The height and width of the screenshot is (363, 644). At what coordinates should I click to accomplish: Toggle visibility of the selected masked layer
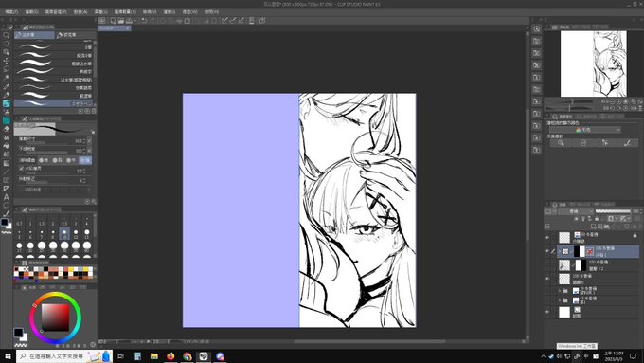point(547,251)
